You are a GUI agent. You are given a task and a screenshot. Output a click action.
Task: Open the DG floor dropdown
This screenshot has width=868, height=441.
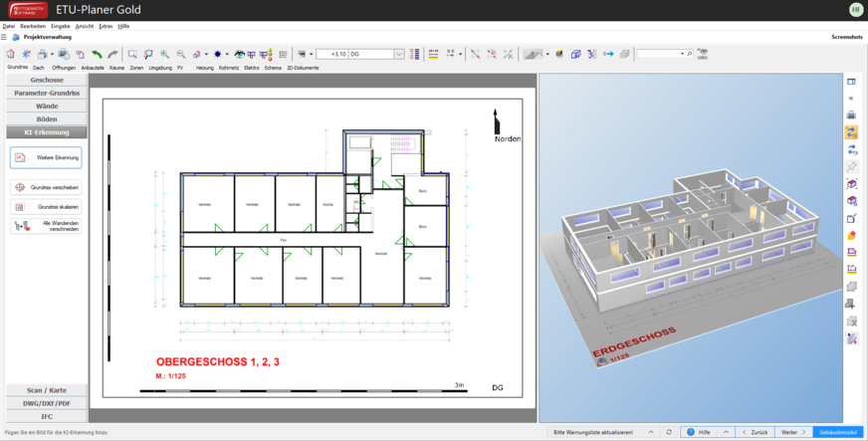coord(398,54)
